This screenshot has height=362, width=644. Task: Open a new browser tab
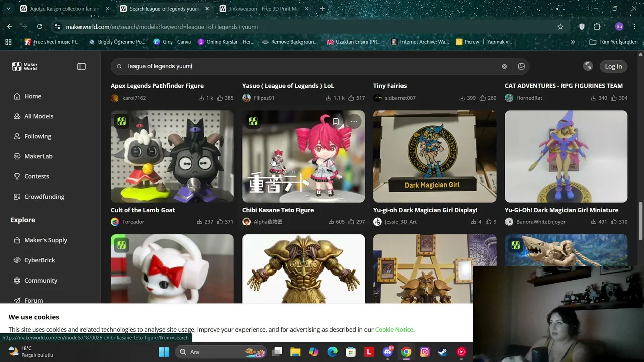tap(323, 9)
